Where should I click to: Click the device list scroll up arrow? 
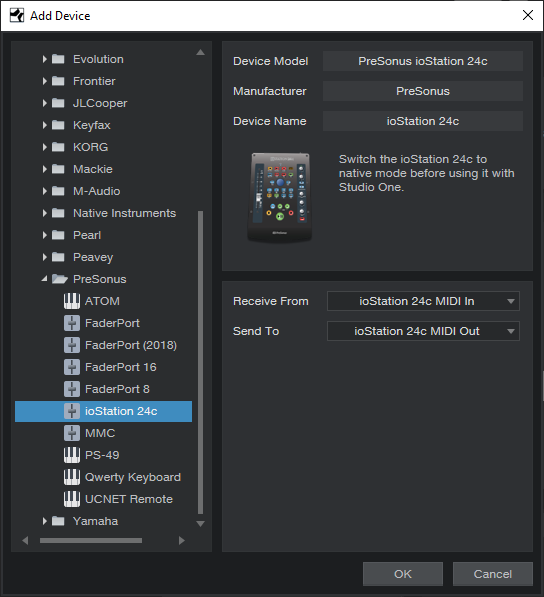point(200,52)
